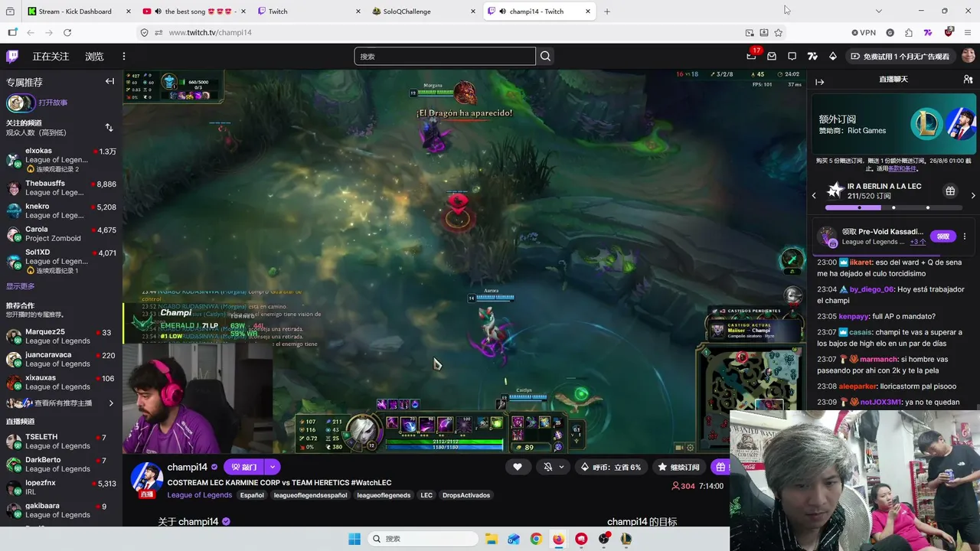The image size is (980, 551).
Task: Open the 浏览 browse menu item
Action: coord(94,56)
